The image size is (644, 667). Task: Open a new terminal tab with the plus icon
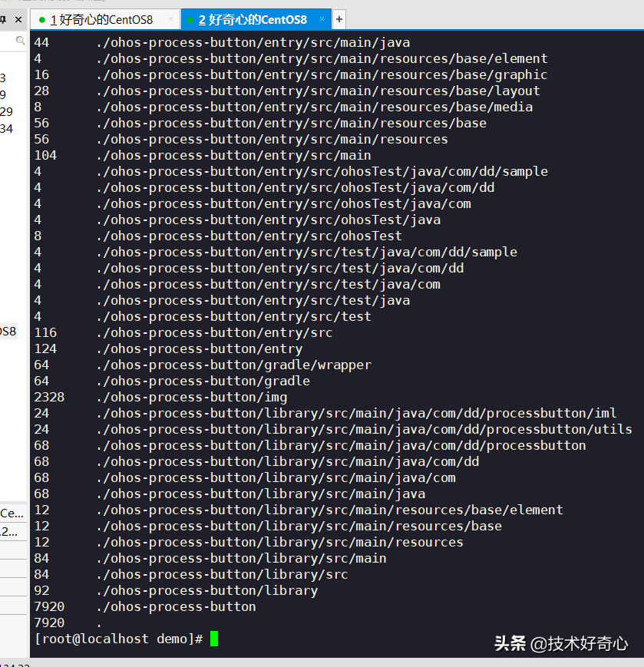point(339,18)
